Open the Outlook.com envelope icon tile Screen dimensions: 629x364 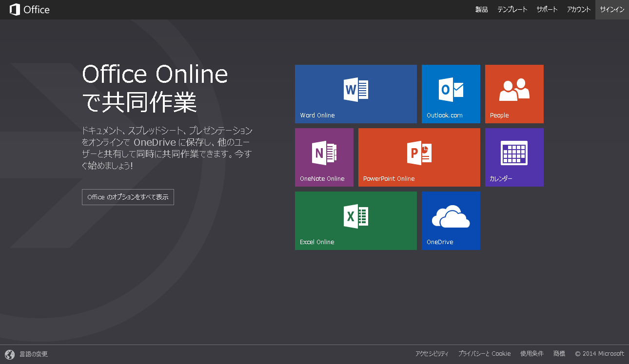451,90
